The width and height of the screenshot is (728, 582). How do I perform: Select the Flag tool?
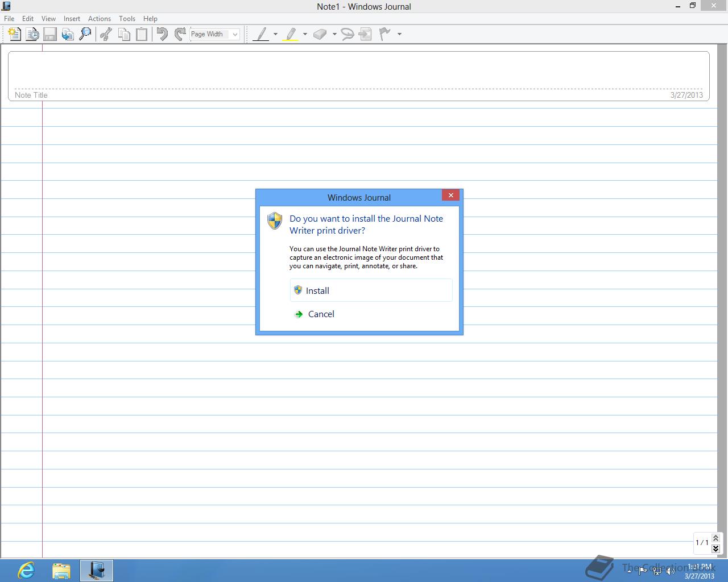click(x=385, y=34)
